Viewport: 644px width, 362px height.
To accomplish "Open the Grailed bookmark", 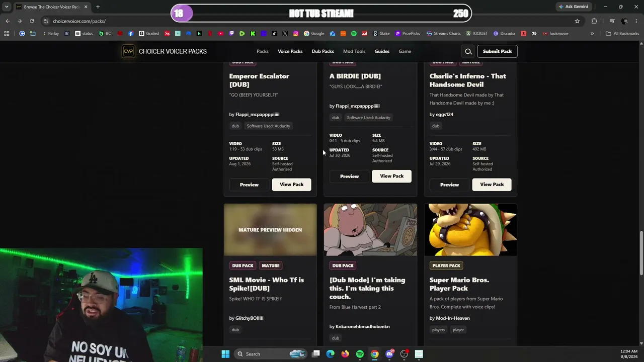I will (149, 34).
